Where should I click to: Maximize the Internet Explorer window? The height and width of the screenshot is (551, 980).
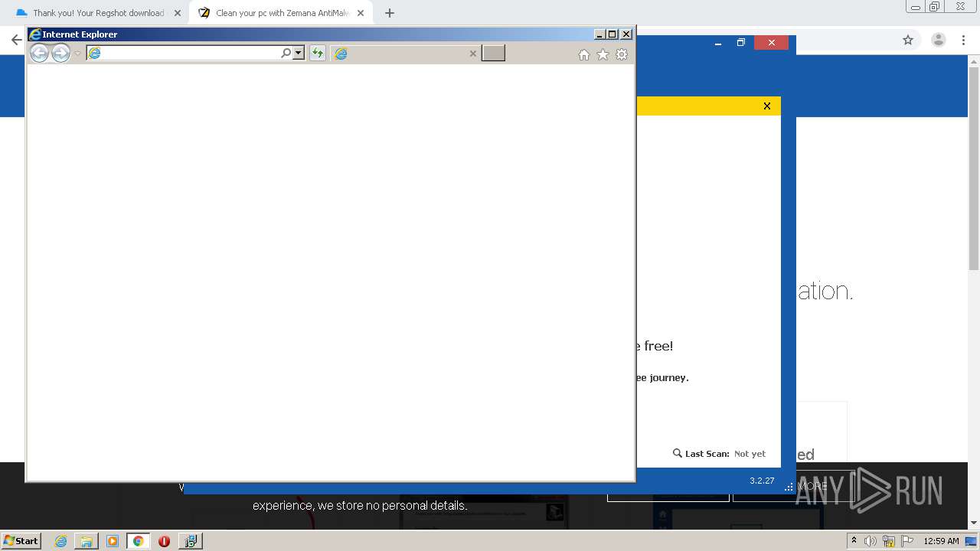[612, 34]
